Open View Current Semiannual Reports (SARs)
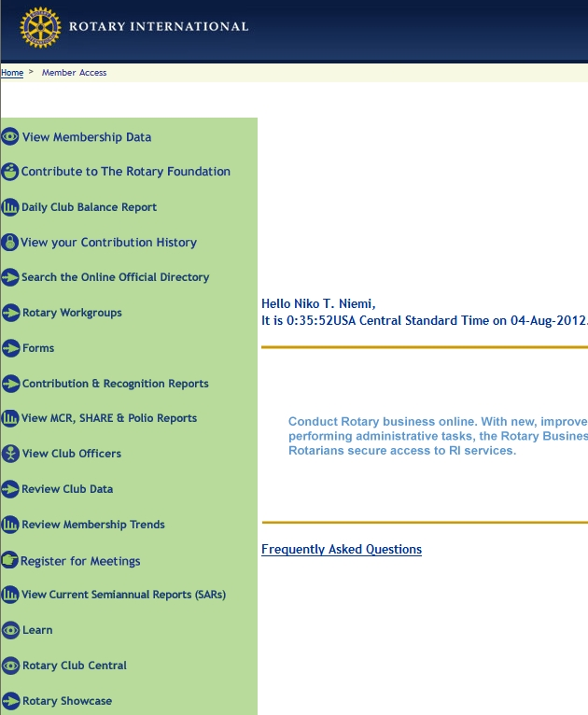The height and width of the screenshot is (715, 588). tap(123, 595)
